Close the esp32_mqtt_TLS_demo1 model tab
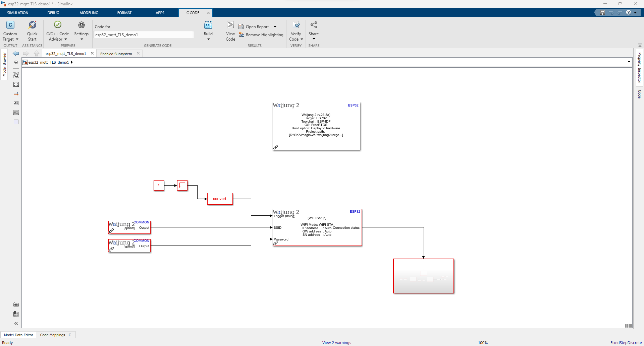The image size is (644, 346). coord(92,53)
